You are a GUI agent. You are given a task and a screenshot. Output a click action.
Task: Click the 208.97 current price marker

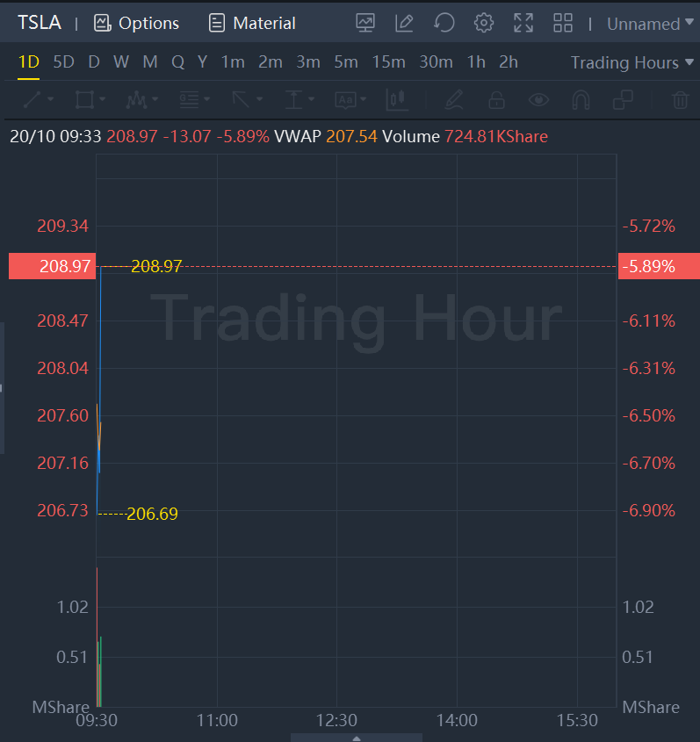point(51,266)
